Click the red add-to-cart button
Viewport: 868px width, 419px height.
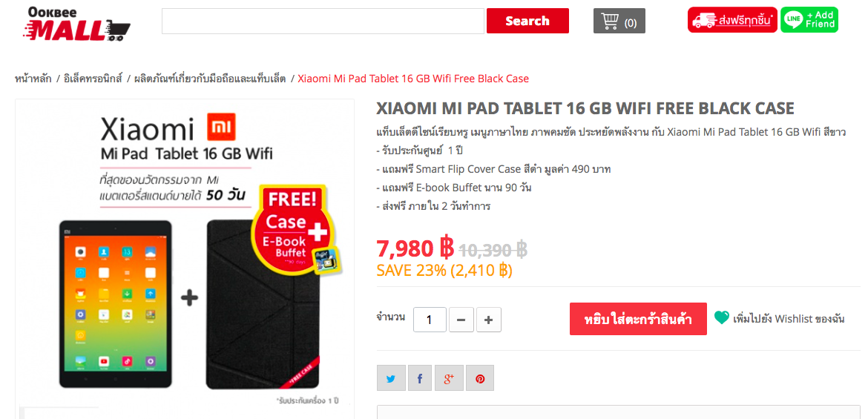[x=638, y=319]
